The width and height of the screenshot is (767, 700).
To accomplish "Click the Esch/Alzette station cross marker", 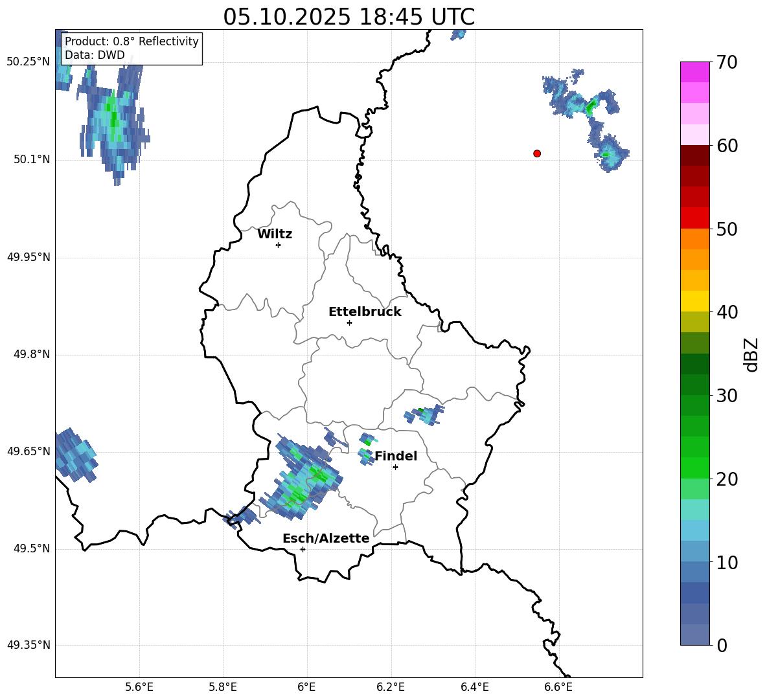I will tap(303, 549).
